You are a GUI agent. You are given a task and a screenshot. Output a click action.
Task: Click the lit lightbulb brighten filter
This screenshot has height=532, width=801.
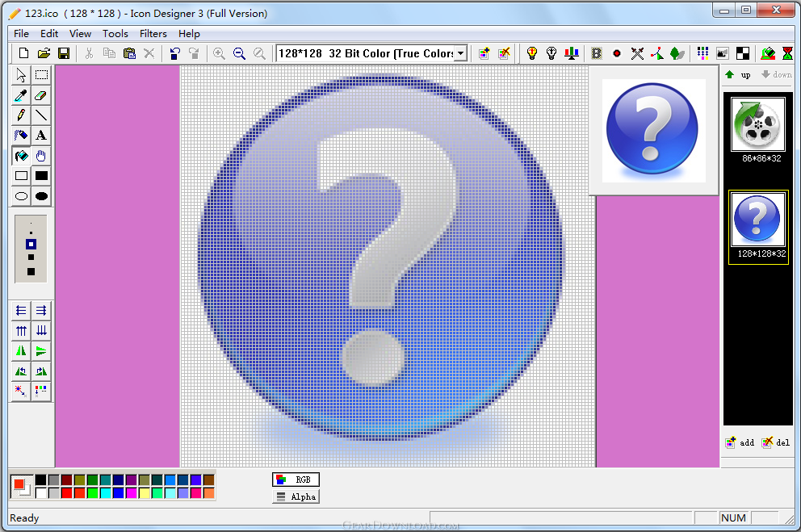coord(532,53)
